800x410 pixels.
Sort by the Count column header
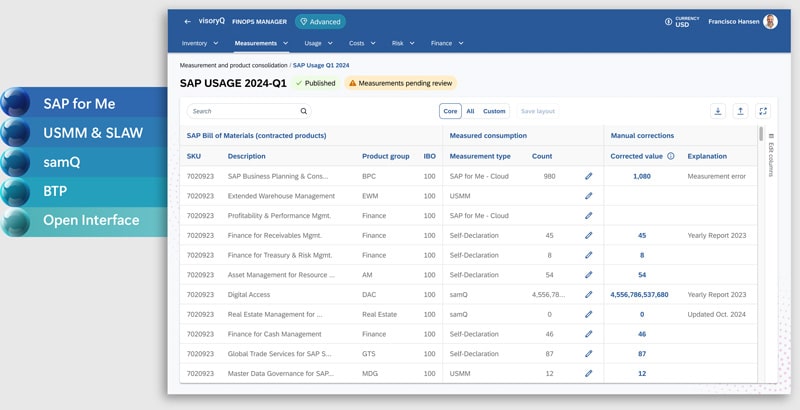[542, 156]
